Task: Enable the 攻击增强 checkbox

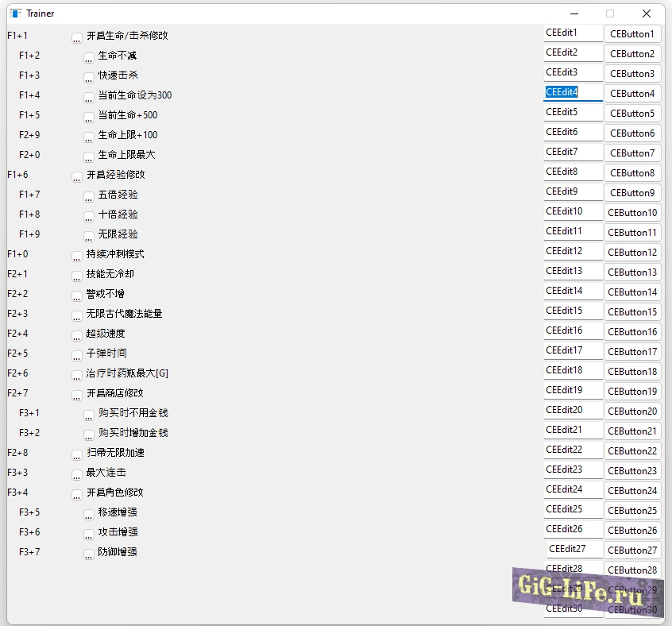Action: (x=89, y=534)
